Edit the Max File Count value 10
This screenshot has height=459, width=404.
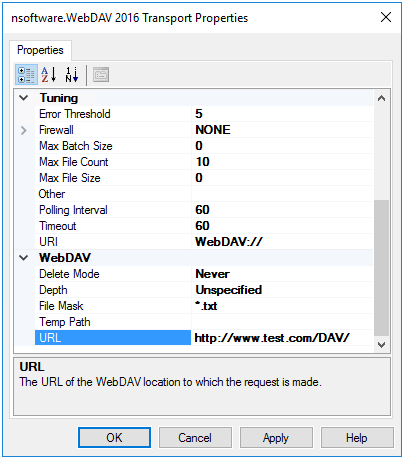pos(282,162)
